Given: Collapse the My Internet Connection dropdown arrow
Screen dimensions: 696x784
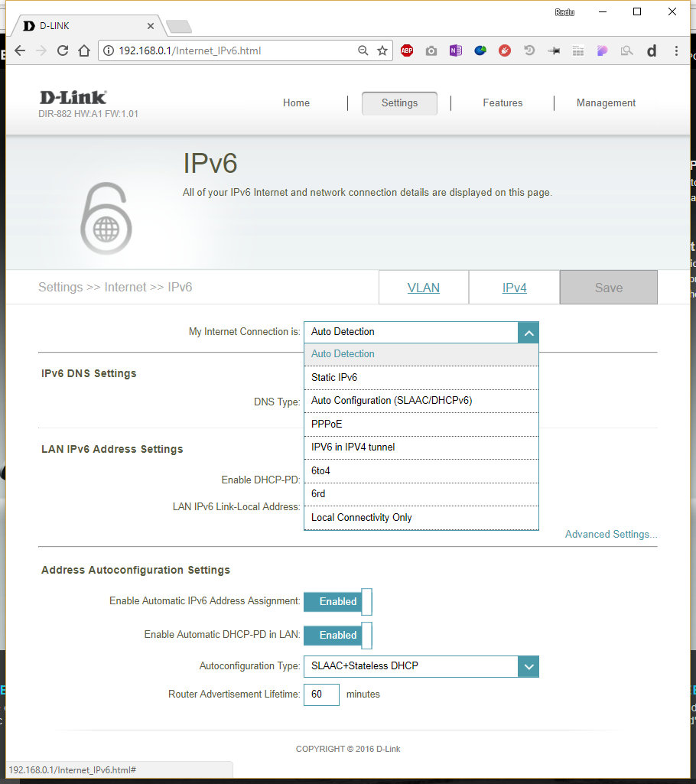Looking at the screenshot, I should click(529, 333).
